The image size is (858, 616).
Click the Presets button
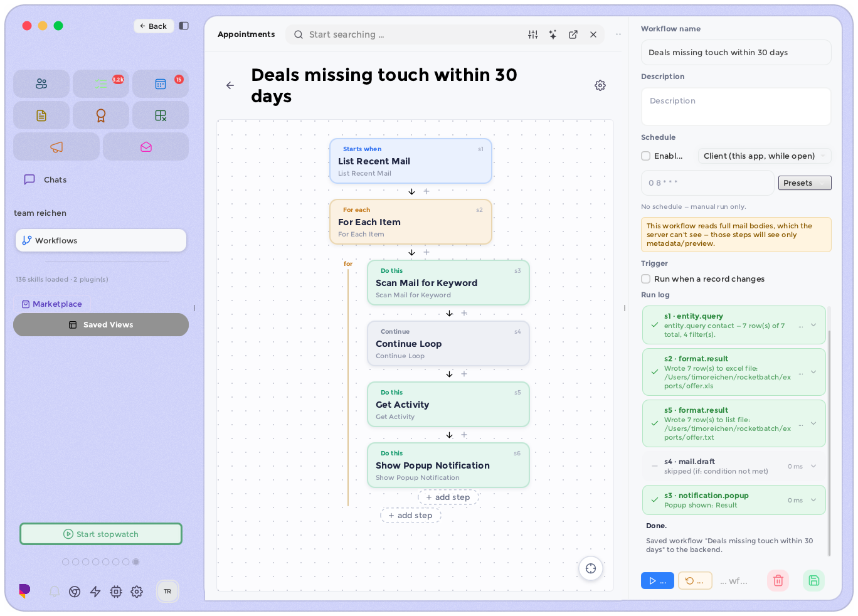pos(805,183)
